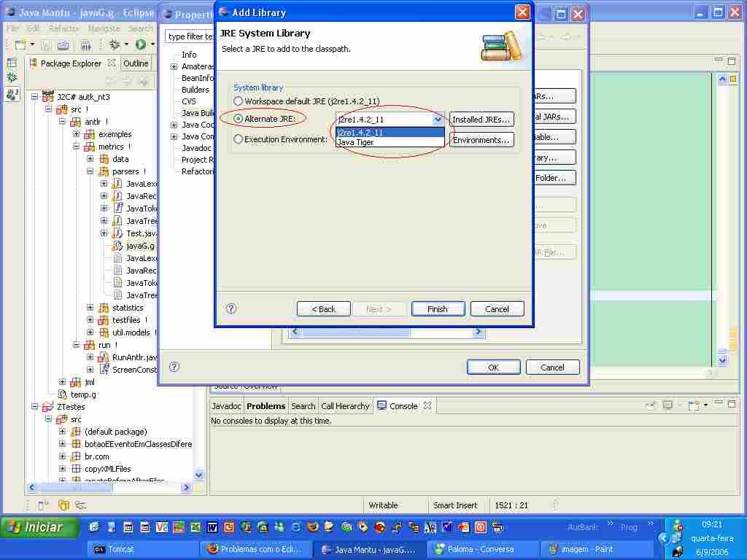
Task: Click the green Run toolbar icon
Action: pyautogui.click(x=140, y=45)
